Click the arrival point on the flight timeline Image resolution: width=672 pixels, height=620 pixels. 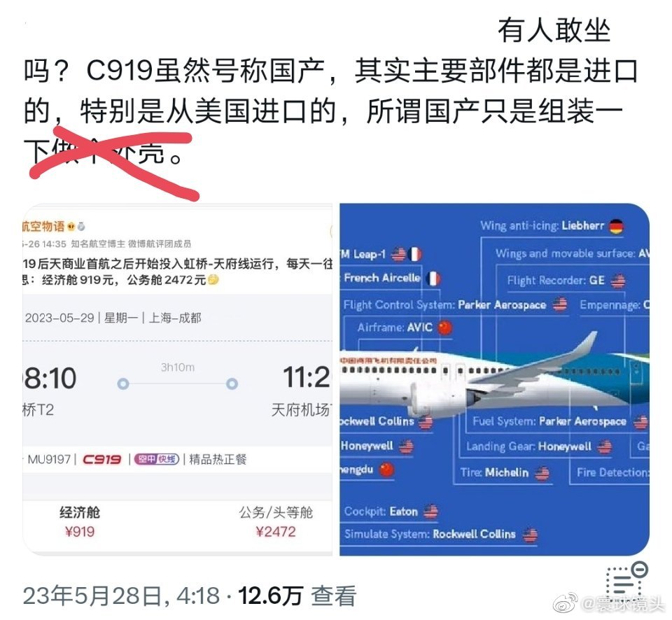232,383
